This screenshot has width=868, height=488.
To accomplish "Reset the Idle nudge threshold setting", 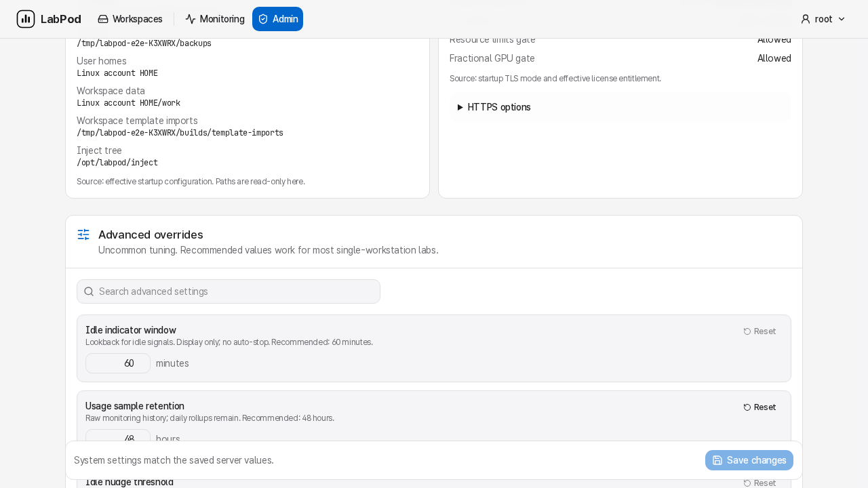I will coord(759,483).
